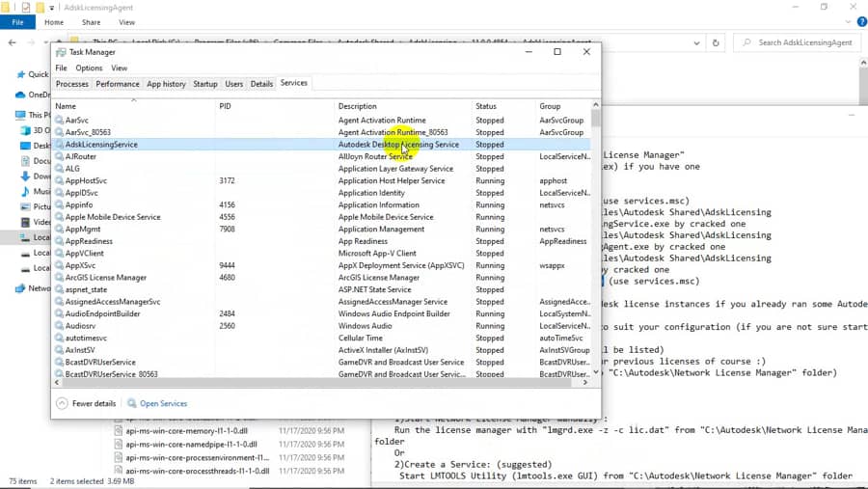Switch to the Performance tab
868x489 pixels.
point(118,84)
